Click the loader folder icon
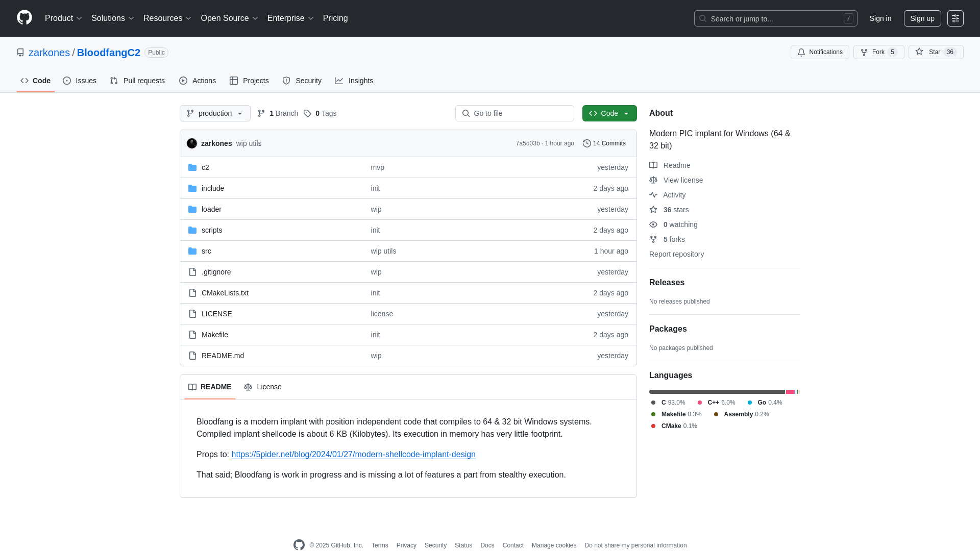Image resolution: width=980 pixels, height=551 pixels. pyautogui.click(x=192, y=209)
